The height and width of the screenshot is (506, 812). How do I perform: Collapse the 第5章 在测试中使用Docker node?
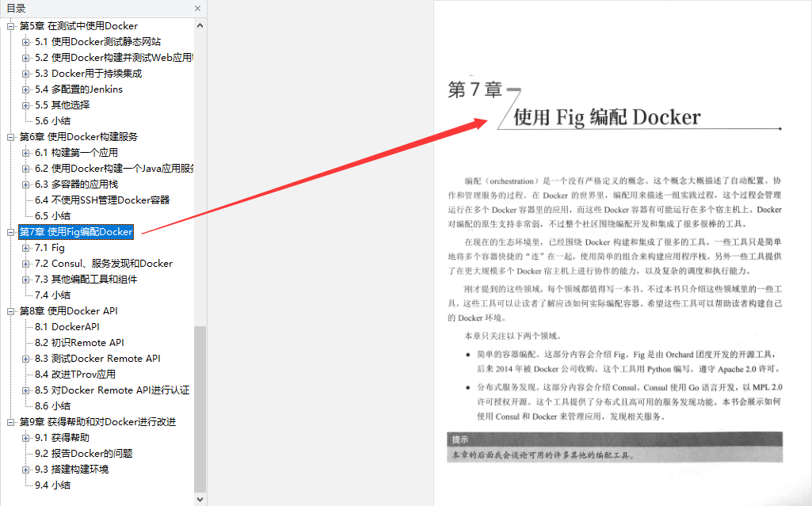[10, 26]
